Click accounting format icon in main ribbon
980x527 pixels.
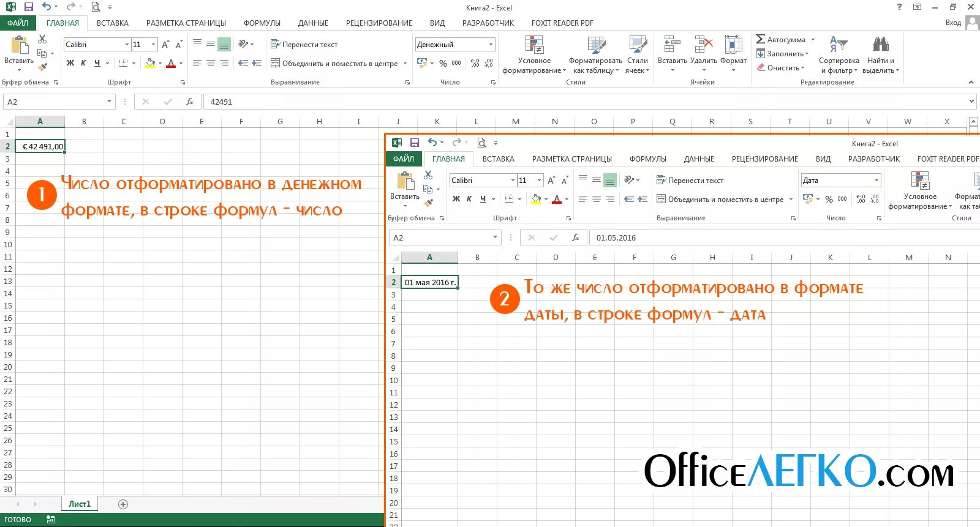[422, 63]
